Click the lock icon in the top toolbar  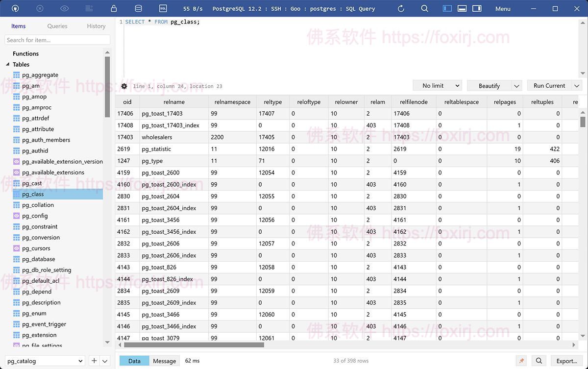click(x=113, y=8)
